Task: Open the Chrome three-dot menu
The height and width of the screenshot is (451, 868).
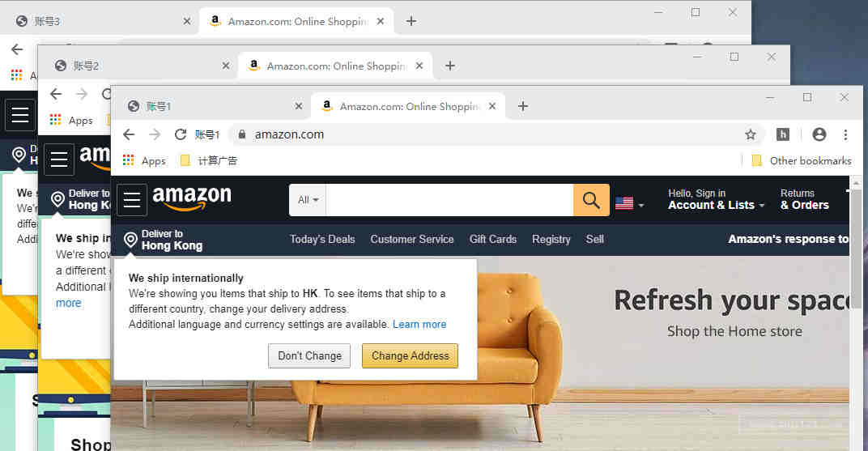Action: pos(845,134)
